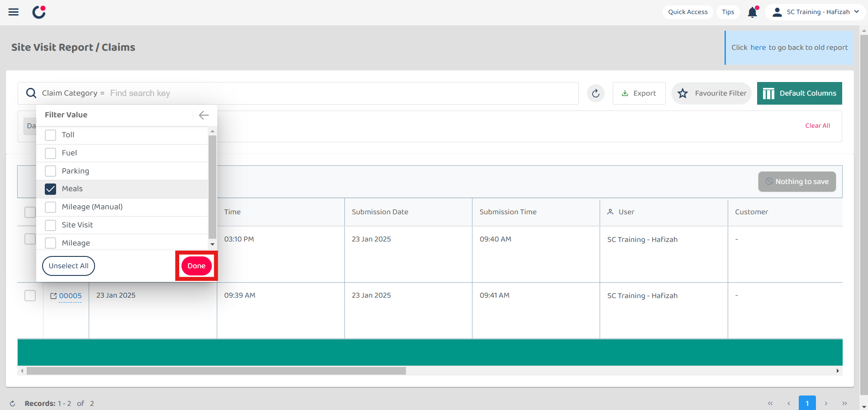The image size is (868, 410).
Task: Click Unselect All button
Action: [x=68, y=266]
